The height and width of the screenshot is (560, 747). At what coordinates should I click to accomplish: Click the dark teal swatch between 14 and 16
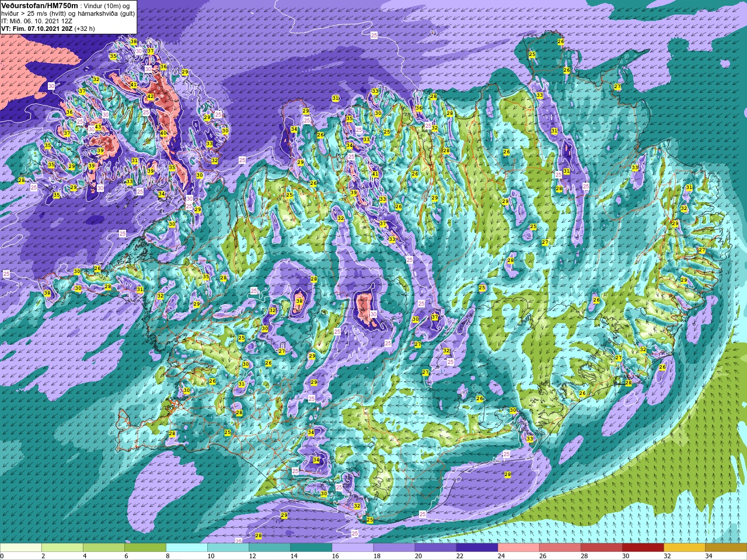(311, 548)
